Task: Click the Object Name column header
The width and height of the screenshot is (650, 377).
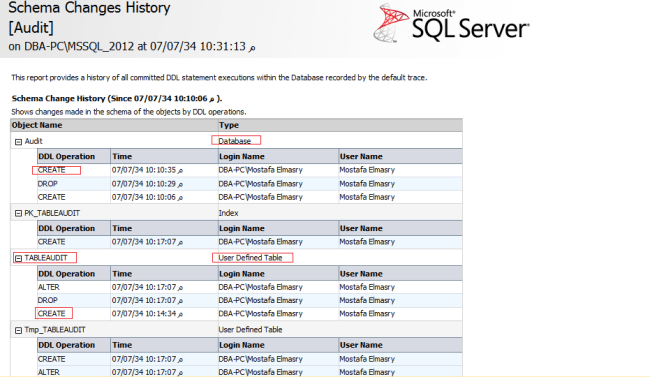Action: coord(37,125)
